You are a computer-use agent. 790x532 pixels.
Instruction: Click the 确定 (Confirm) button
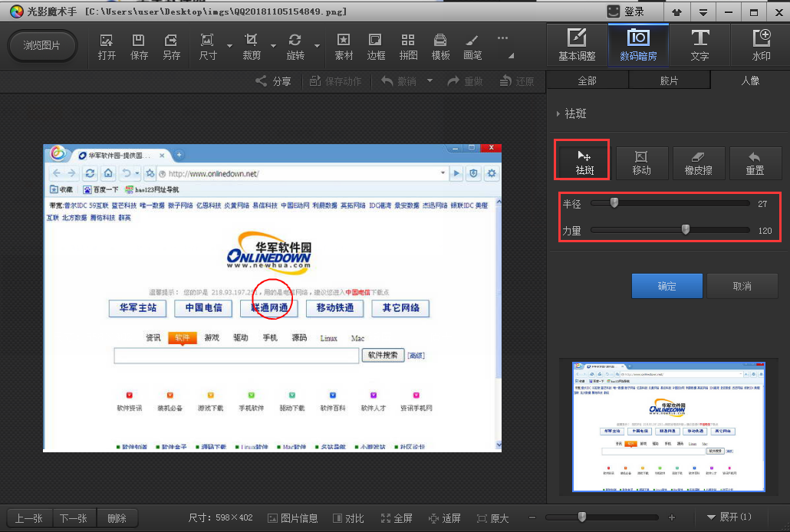click(667, 286)
